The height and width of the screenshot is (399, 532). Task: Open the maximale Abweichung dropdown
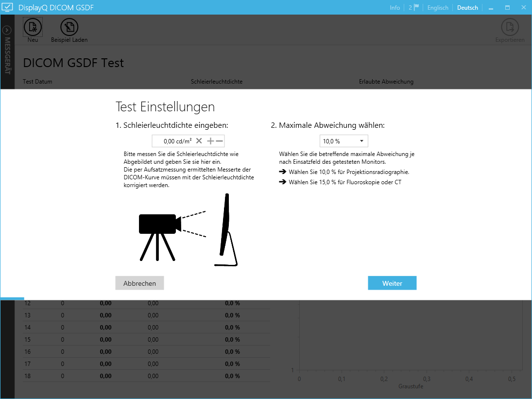tap(343, 141)
